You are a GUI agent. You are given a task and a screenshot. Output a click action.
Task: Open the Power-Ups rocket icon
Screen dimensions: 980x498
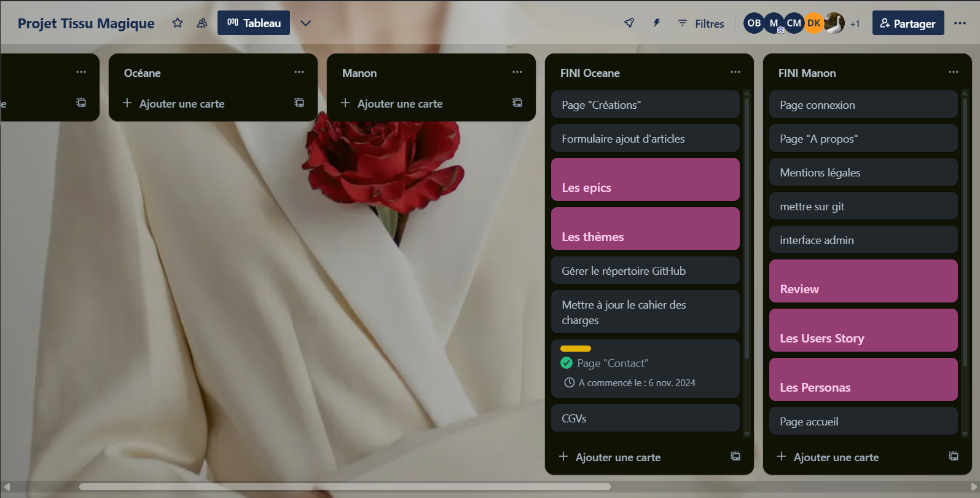[x=629, y=23]
